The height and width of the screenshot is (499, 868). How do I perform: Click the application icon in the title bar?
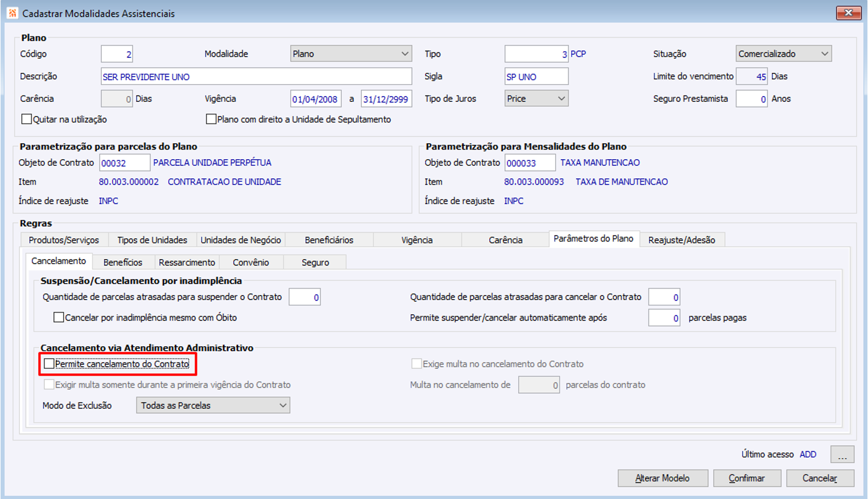coord(12,13)
